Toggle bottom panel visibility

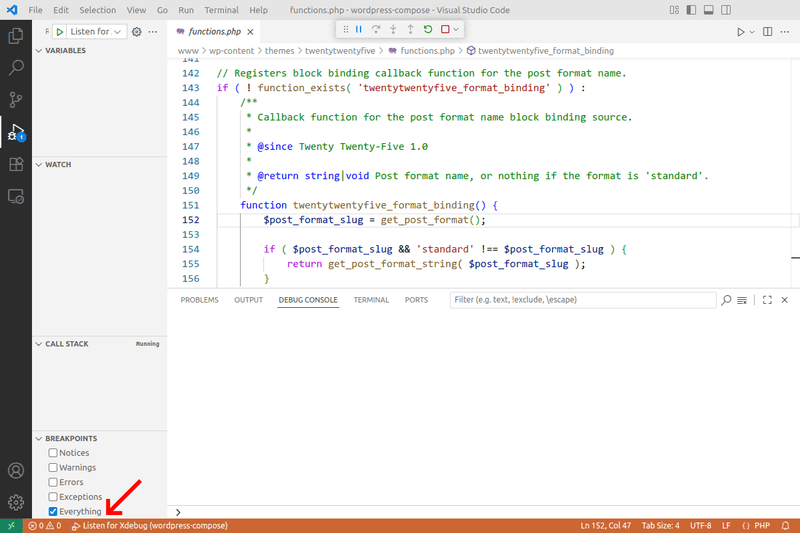[x=709, y=10]
